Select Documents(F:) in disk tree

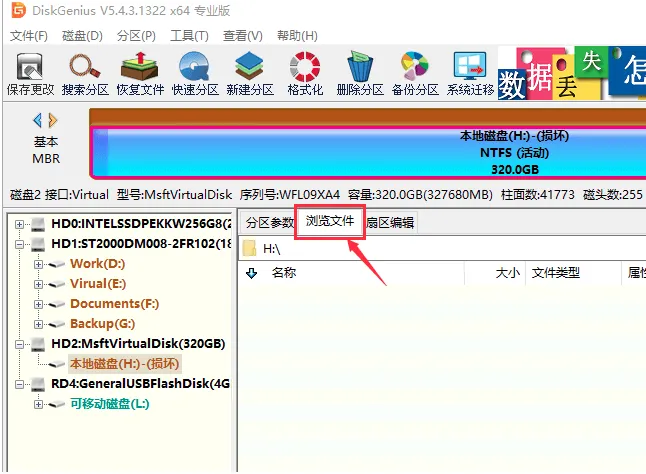pyautogui.click(x=115, y=304)
